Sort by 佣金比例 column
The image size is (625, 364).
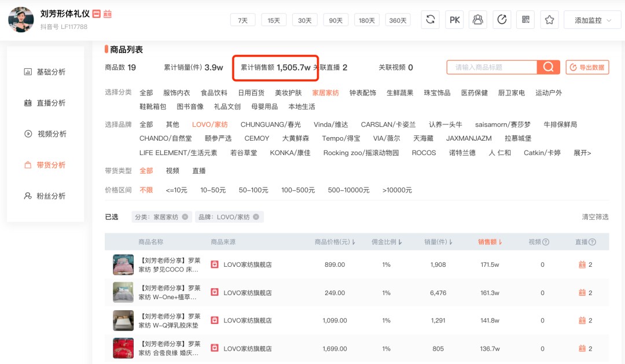point(387,241)
